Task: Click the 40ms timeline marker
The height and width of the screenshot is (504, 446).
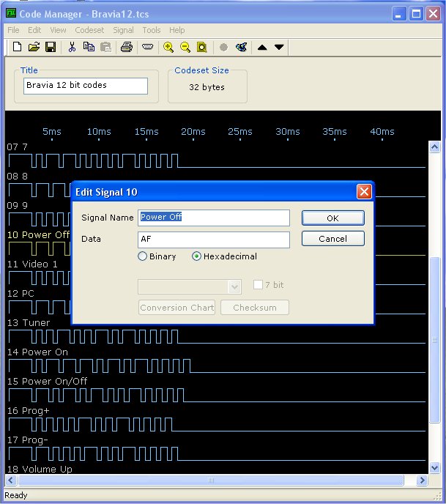Action: coord(382,131)
